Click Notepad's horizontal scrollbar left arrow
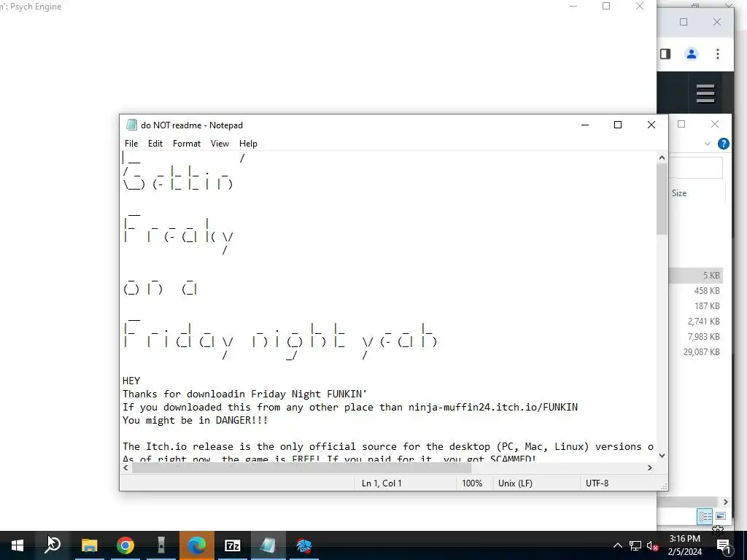Screen dimensions: 747x560 [x=125, y=467]
